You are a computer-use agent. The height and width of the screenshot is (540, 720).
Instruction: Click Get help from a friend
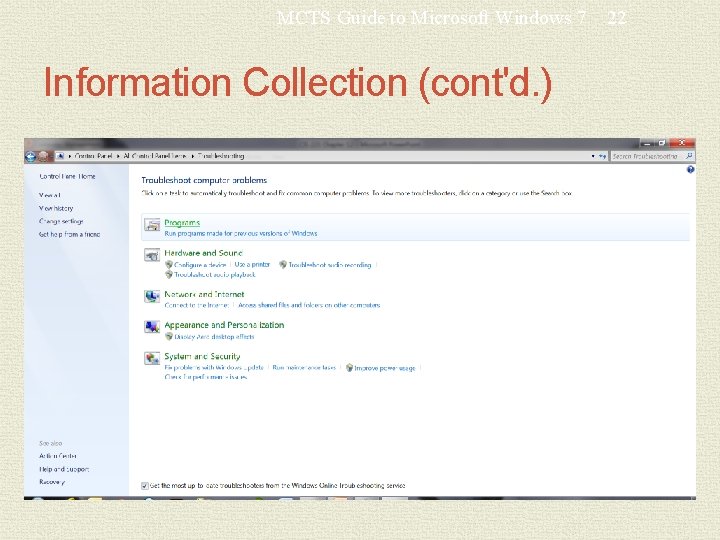(69, 234)
